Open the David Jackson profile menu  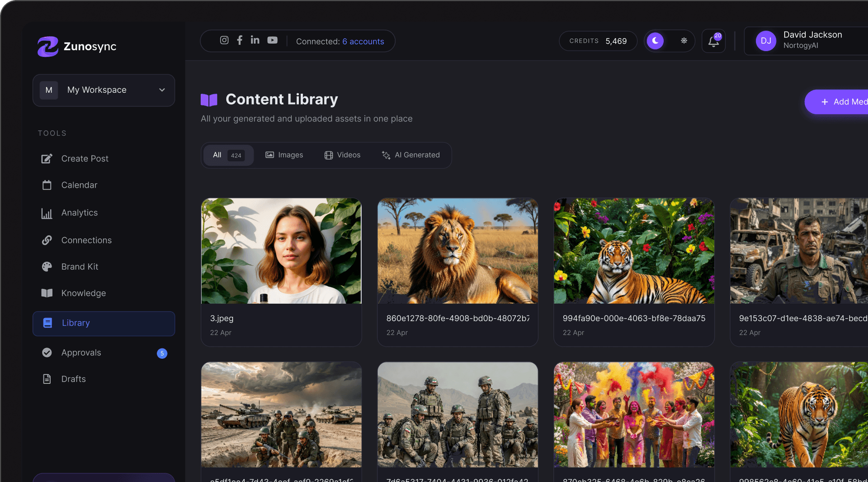coord(805,40)
